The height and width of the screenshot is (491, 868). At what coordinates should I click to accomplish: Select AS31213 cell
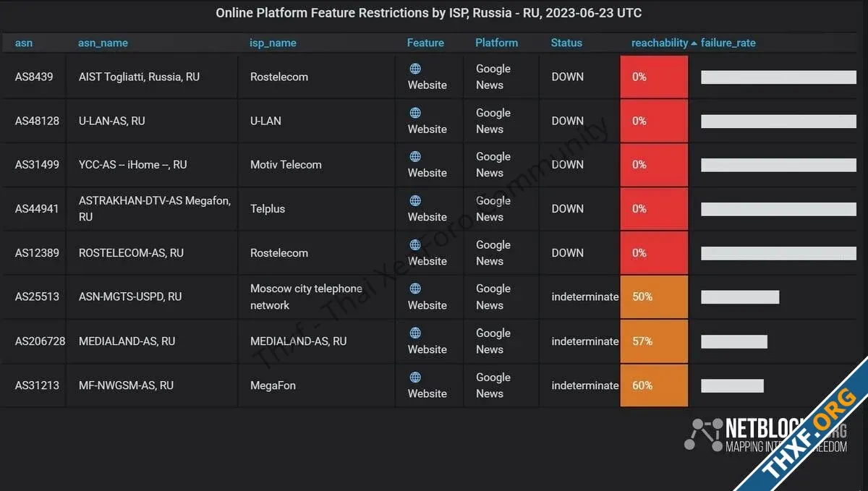(34, 385)
